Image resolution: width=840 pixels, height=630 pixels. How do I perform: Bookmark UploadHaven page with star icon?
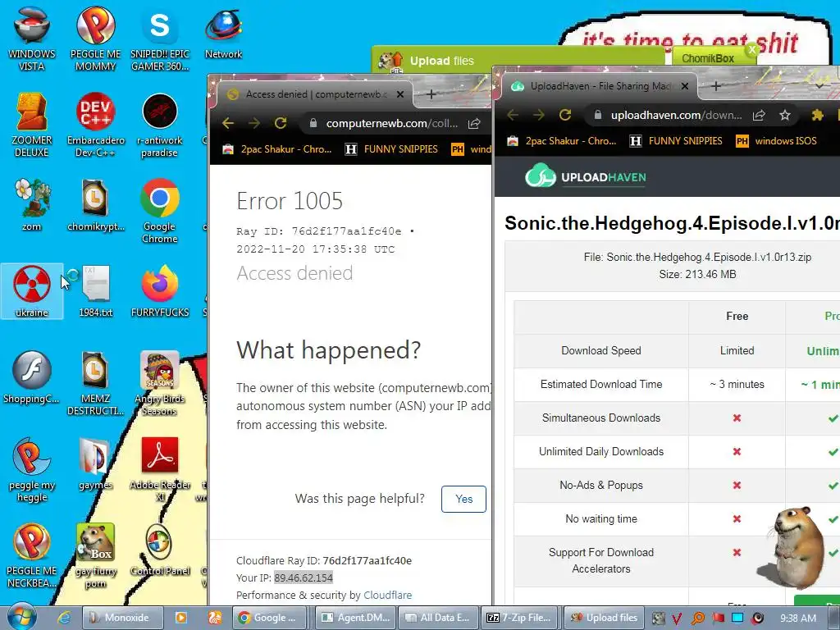pos(785,115)
